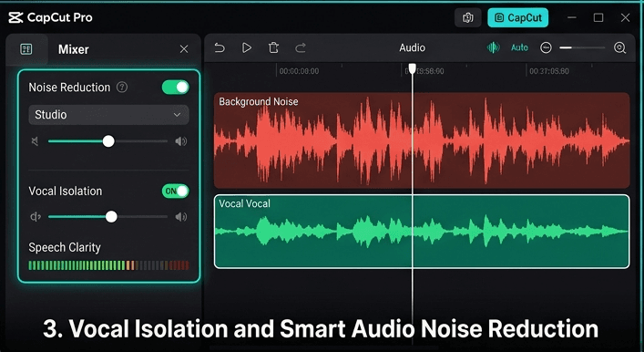Viewport: 644px width, 352px height.
Task: Click the waveform audio icon in toolbar
Action: tap(494, 47)
